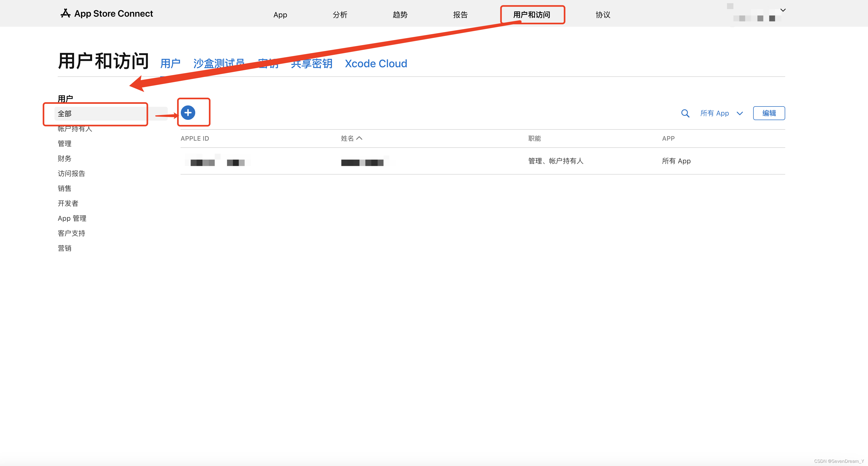The height and width of the screenshot is (466, 868).
Task: Filter users by 开发者 role
Action: coord(68,203)
